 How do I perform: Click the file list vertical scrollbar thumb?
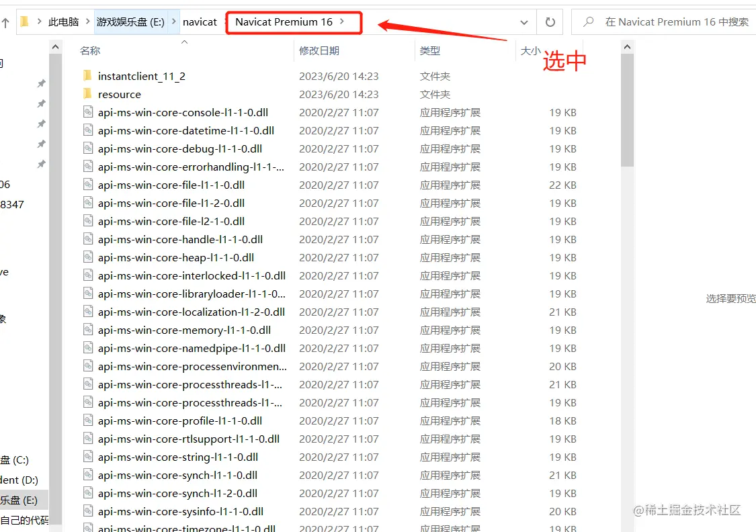[x=627, y=110]
